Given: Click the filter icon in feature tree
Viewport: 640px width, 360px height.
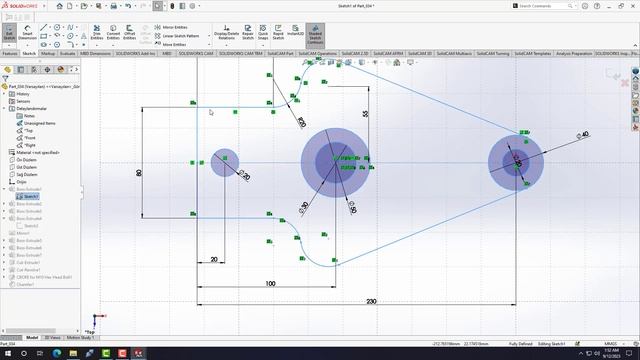Looking at the screenshot, I should pos(5,78).
